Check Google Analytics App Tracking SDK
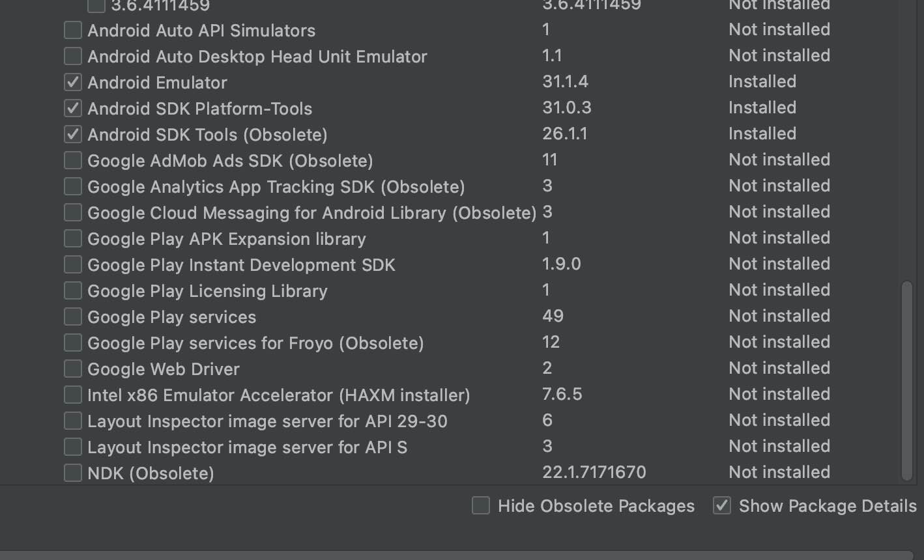This screenshot has height=560, width=924. 73,186
